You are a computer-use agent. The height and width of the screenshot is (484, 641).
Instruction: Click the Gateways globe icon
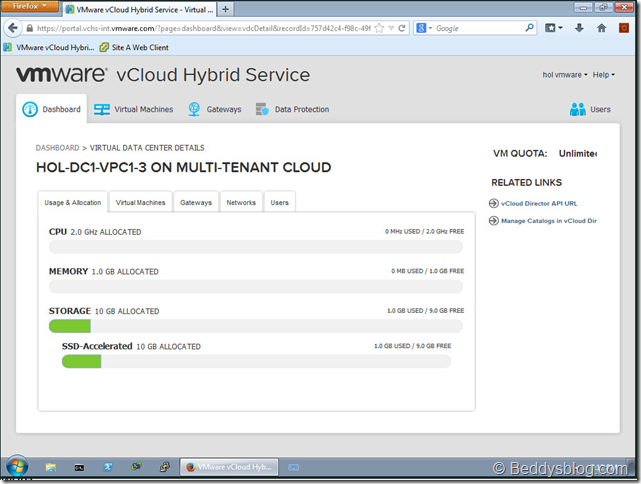(194, 109)
